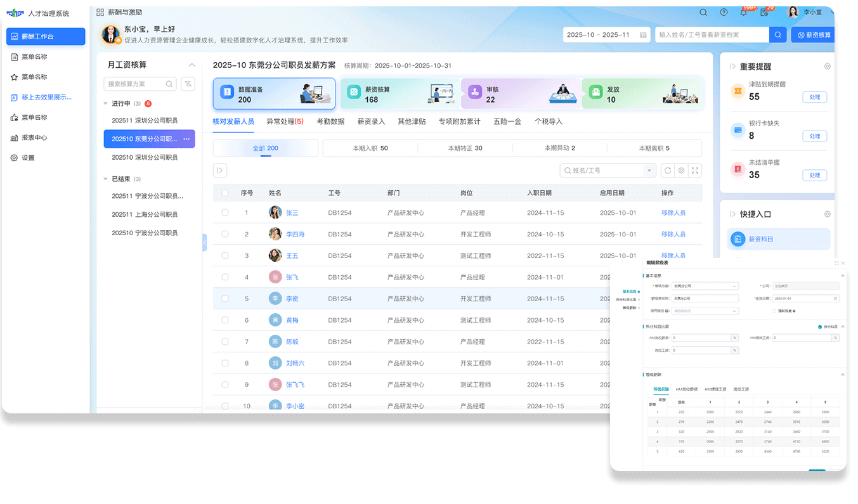Check the checkbox for row 李四海
The height and width of the screenshot is (504, 858).
click(225, 234)
